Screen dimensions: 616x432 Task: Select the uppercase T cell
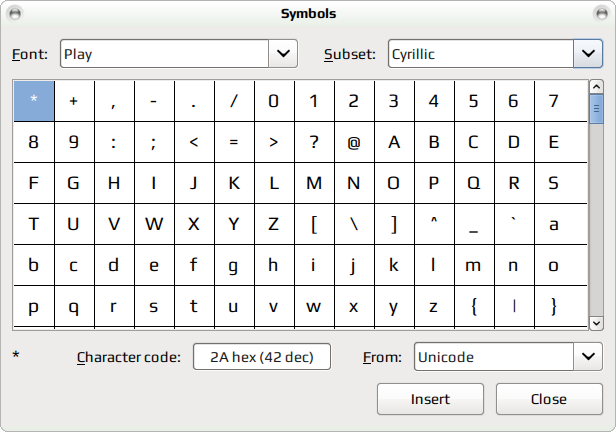(34, 224)
